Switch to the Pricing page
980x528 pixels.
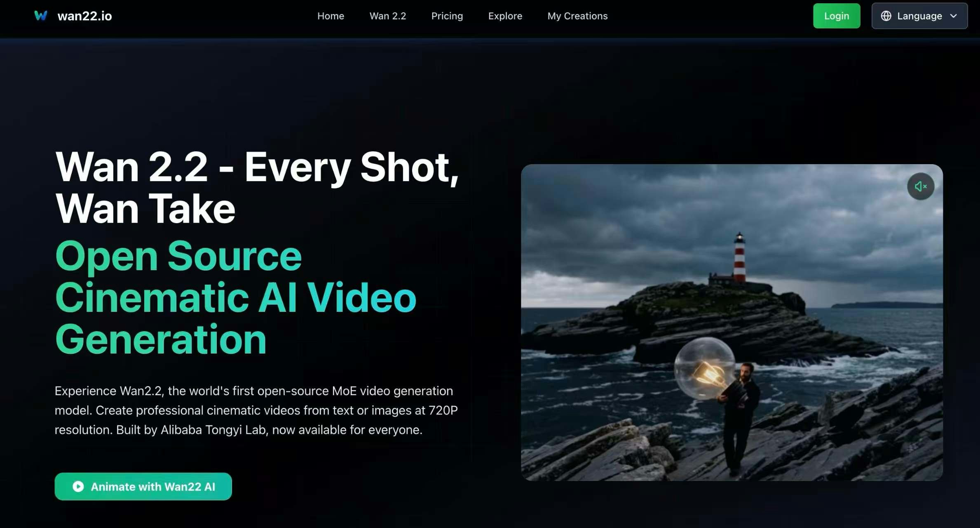pos(447,16)
